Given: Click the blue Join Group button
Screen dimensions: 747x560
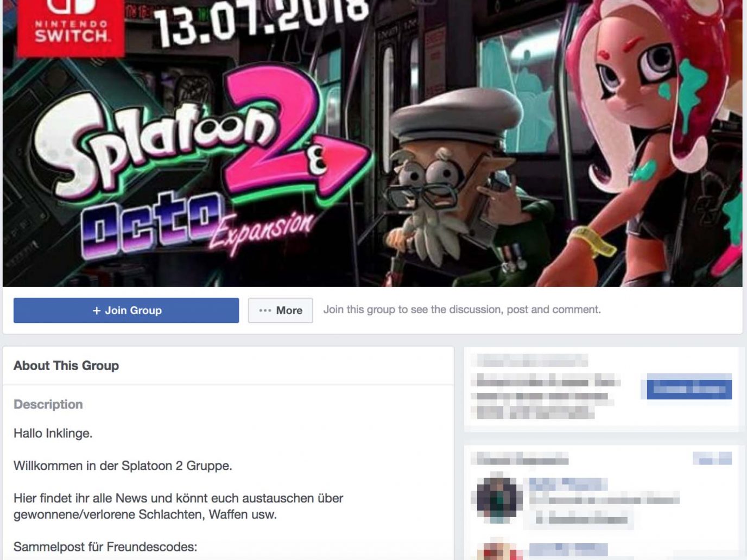Looking at the screenshot, I should [126, 310].
